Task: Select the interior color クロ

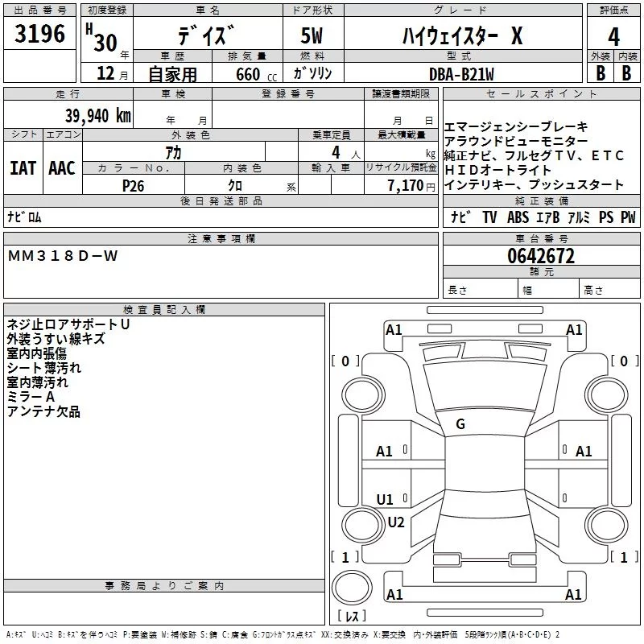Action: click(x=235, y=186)
